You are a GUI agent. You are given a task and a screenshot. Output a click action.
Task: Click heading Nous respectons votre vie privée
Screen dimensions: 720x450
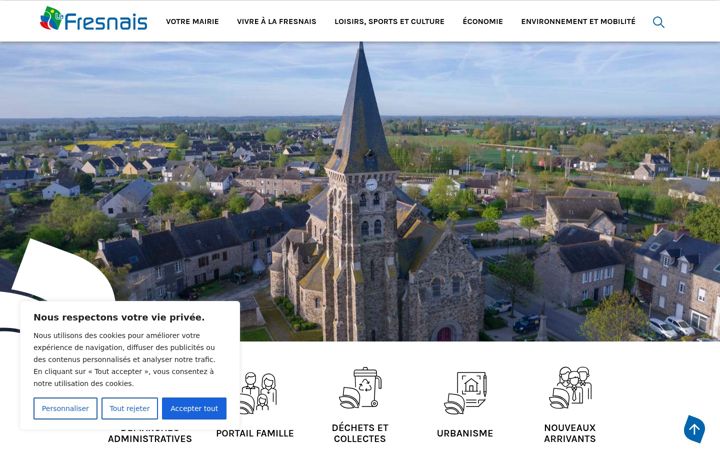coord(119,317)
